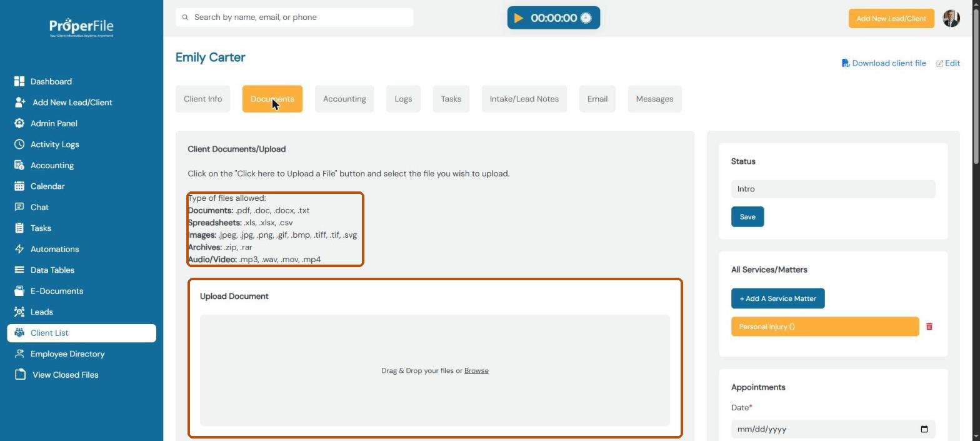Image resolution: width=980 pixels, height=441 pixels.
Task: Open Calendar from sidebar menu
Action: pyautogui.click(x=47, y=186)
